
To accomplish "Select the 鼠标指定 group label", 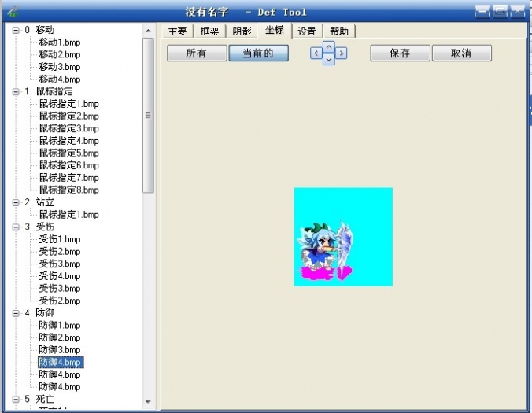I will (x=54, y=91).
